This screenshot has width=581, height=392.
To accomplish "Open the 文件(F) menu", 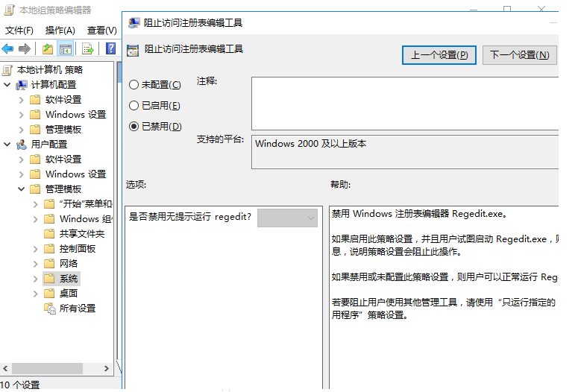I will 19,31.
